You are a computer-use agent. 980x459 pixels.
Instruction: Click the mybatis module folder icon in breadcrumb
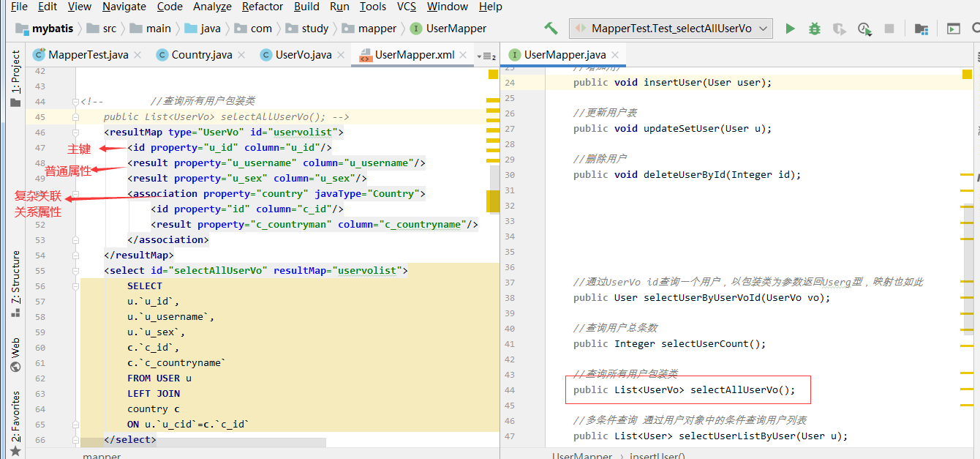(21, 29)
